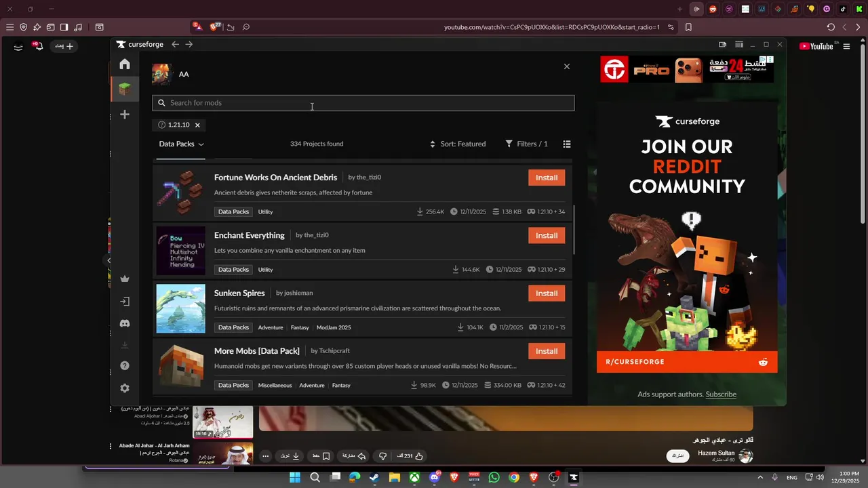This screenshot has width=868, height=488.
Task: Select Miscellaneous tag on More Mobs
Action: (275, 386)
